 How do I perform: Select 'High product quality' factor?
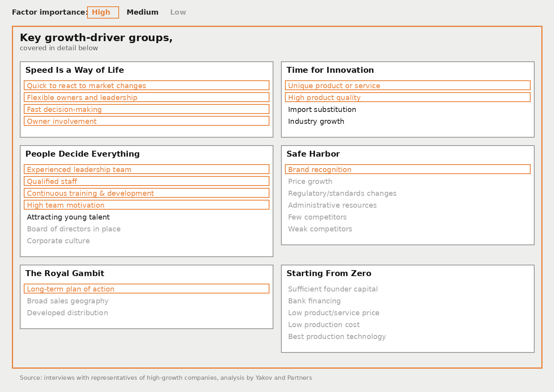coord(408,97)
